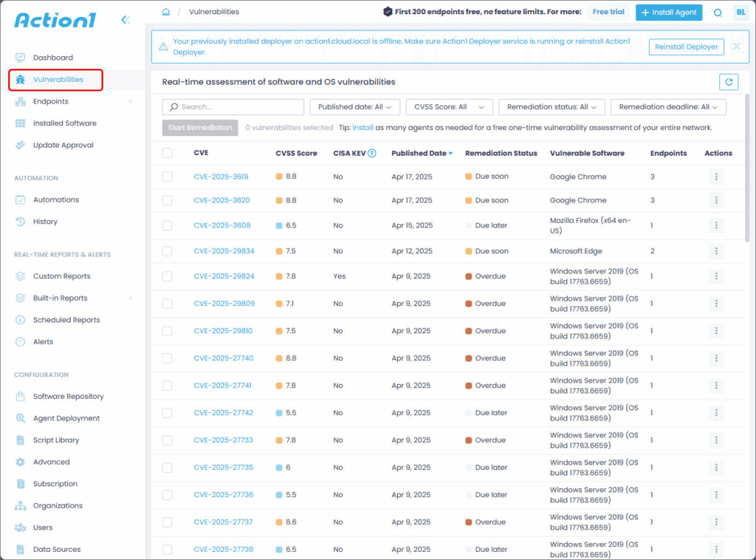Click the Script Library icon
The width and height of the screenshot is (756, 560).
[20, 440]
